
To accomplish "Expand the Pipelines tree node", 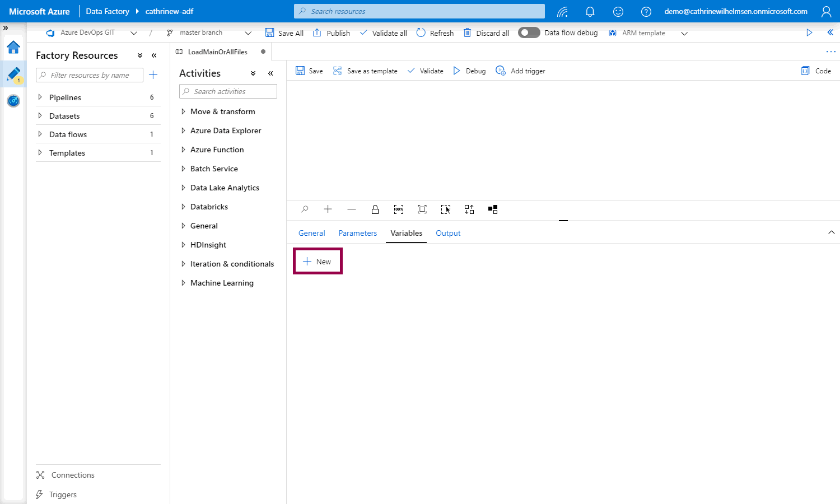I will [x=40, y=97].
